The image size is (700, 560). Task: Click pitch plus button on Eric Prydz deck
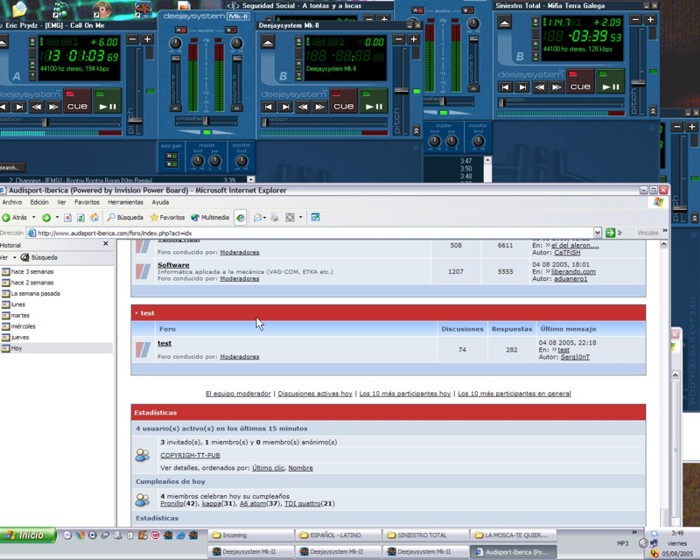pyautogui.click(x=147, y=39)
